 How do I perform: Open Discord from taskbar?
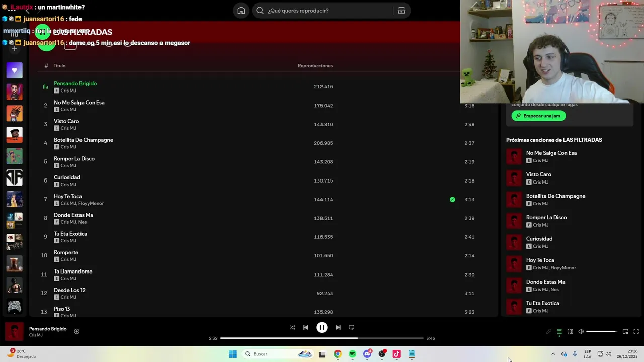[x=367, y=354]
